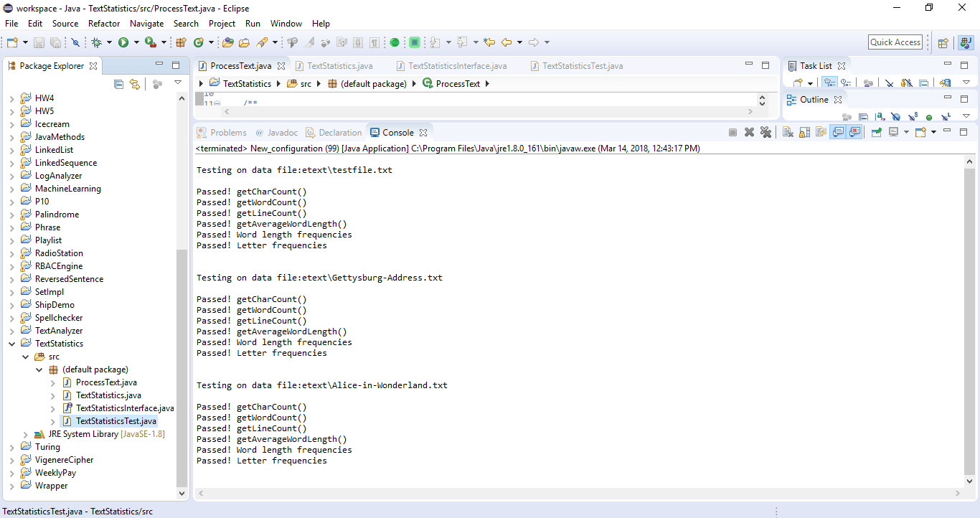The height and width of the screenshot is (518, 980).
Task: Click the Debug bug icon in toolbar
Action: click(97, 42)
